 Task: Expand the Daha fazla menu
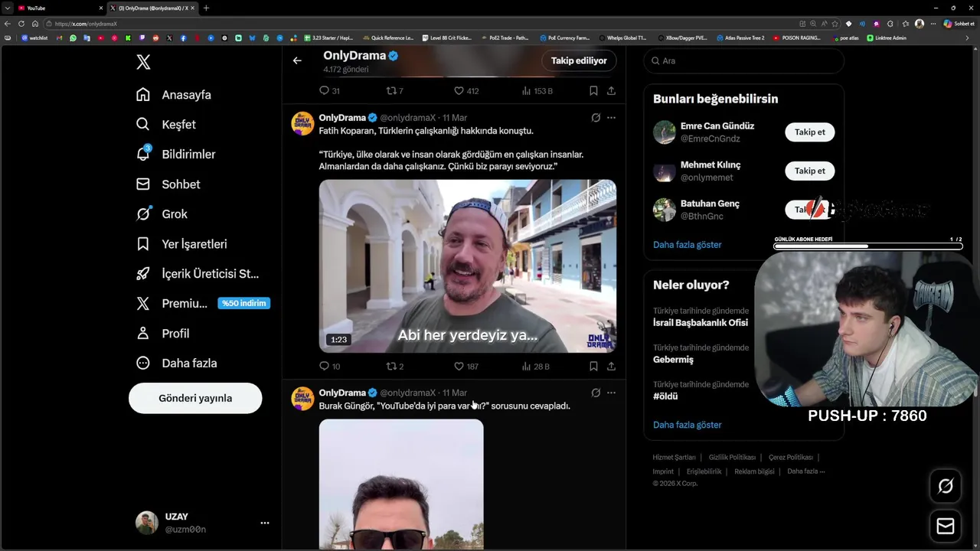(x=176, y=364)
